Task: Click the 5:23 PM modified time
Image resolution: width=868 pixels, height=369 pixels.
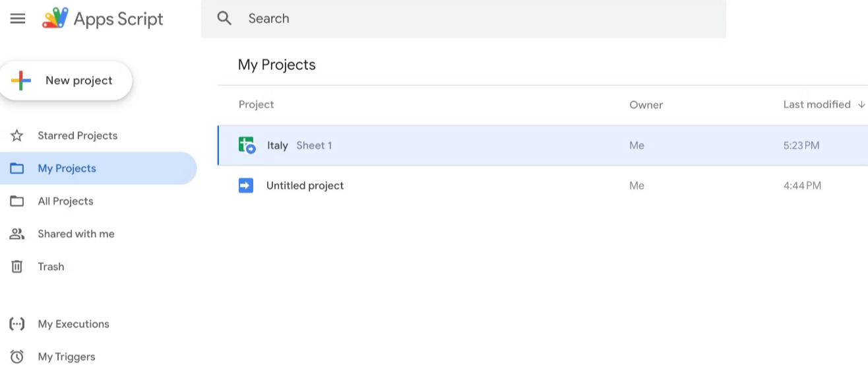Action: 801,145
